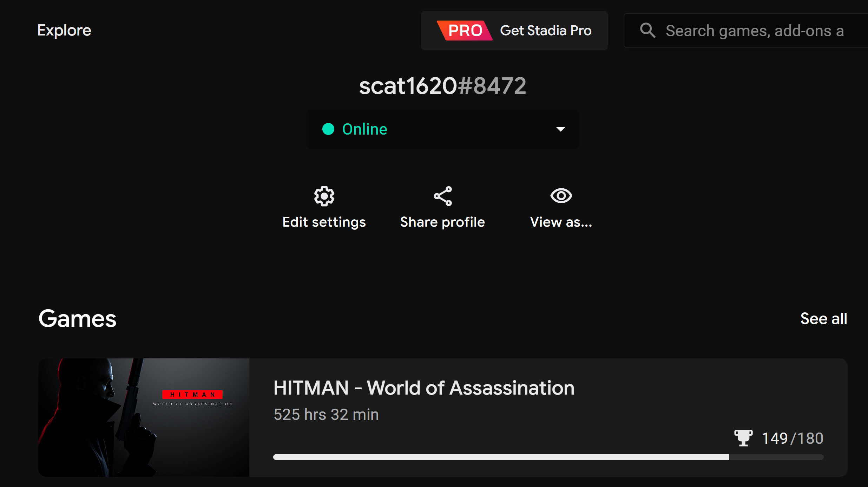Open the HITMAN game cover thumbnail

tap(144, 417)
